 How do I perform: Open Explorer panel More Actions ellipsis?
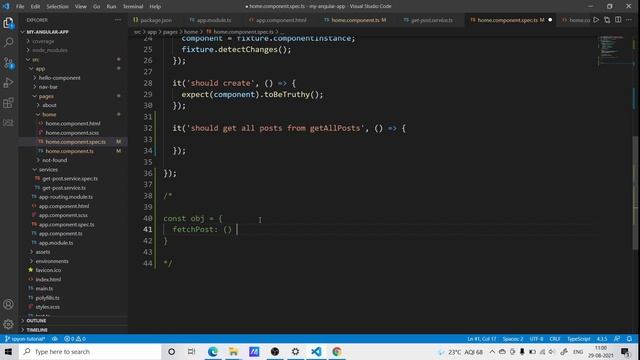118,20
